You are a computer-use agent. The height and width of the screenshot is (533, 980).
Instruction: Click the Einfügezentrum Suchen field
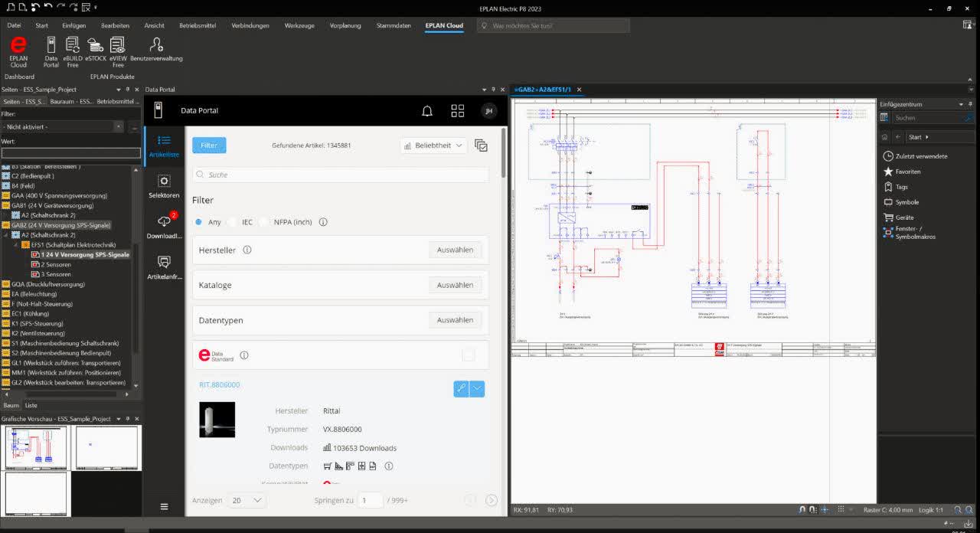[933, 118]
